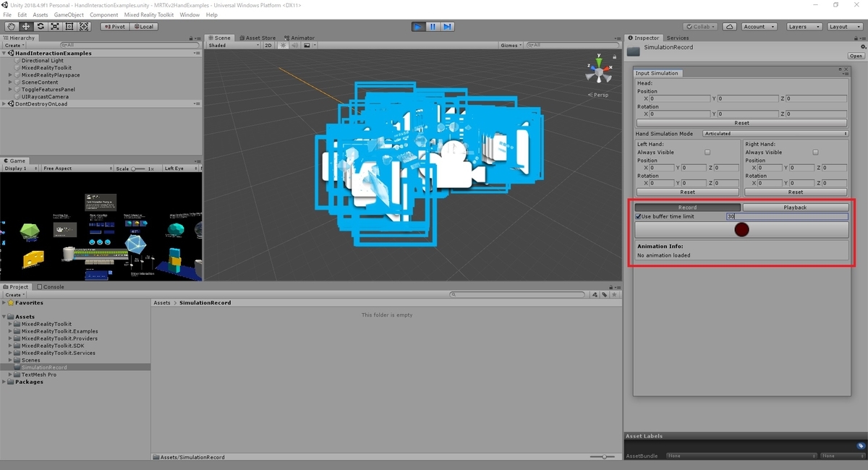Toggle Local handle rotation
868x470 pixels.
click(x=142, y=27)
